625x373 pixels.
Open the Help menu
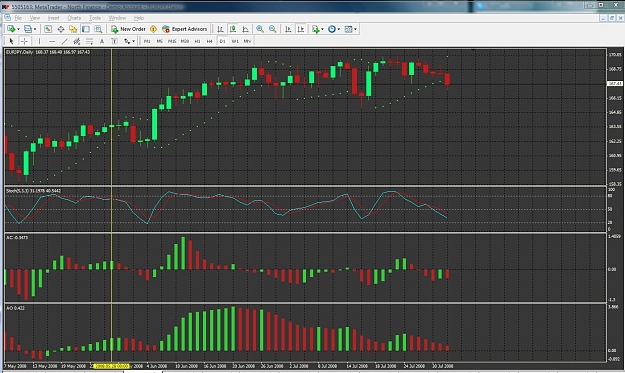(x=138, y=18)
